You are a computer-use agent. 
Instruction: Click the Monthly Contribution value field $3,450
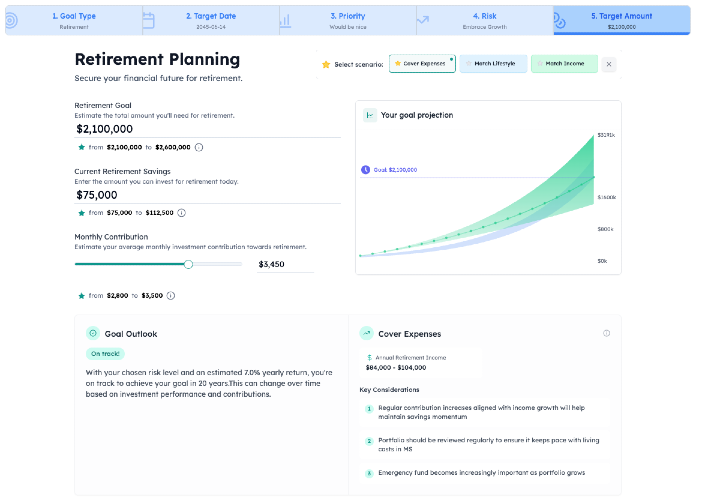coord(285,264)
